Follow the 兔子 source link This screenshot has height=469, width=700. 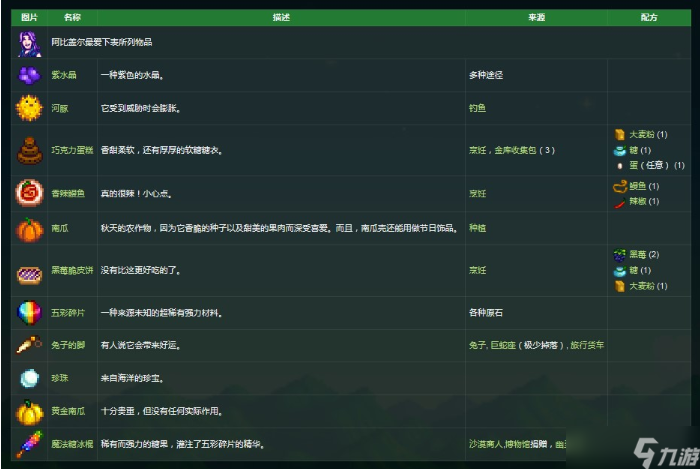[x=477, y=345]
